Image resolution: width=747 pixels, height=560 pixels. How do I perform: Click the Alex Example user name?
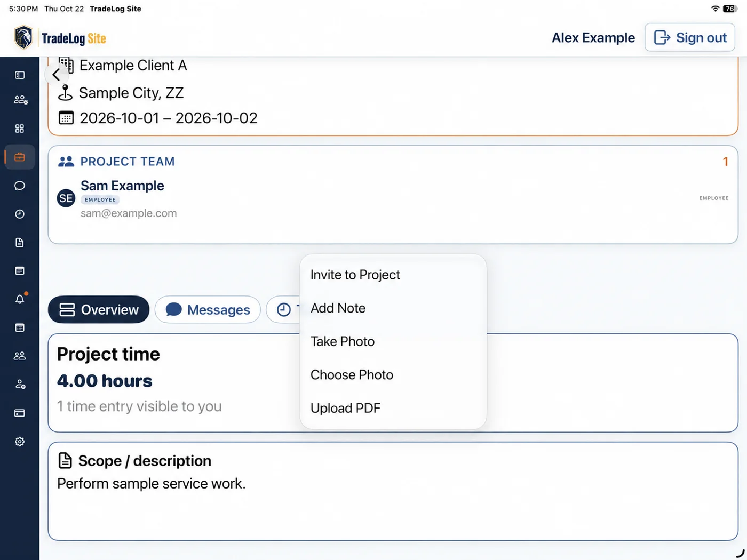point(593,38)
